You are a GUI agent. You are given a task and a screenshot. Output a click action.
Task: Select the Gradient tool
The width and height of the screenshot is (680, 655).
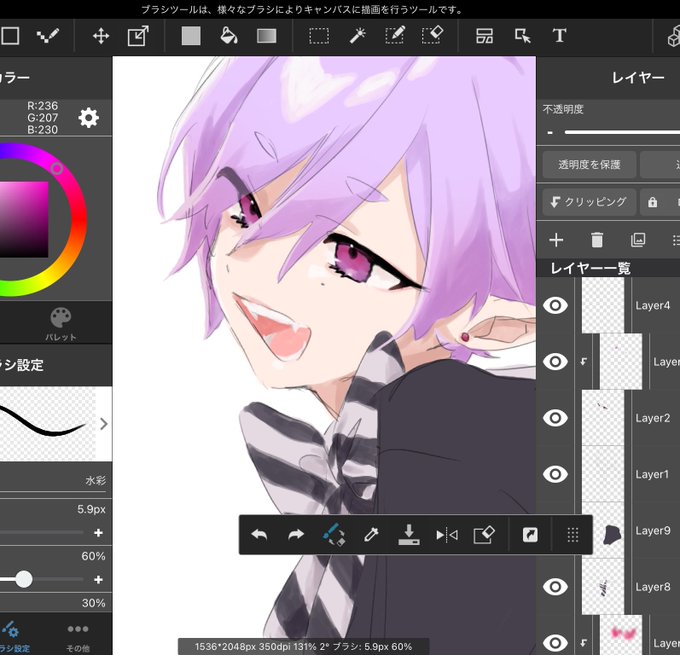[x=266, y=36]
